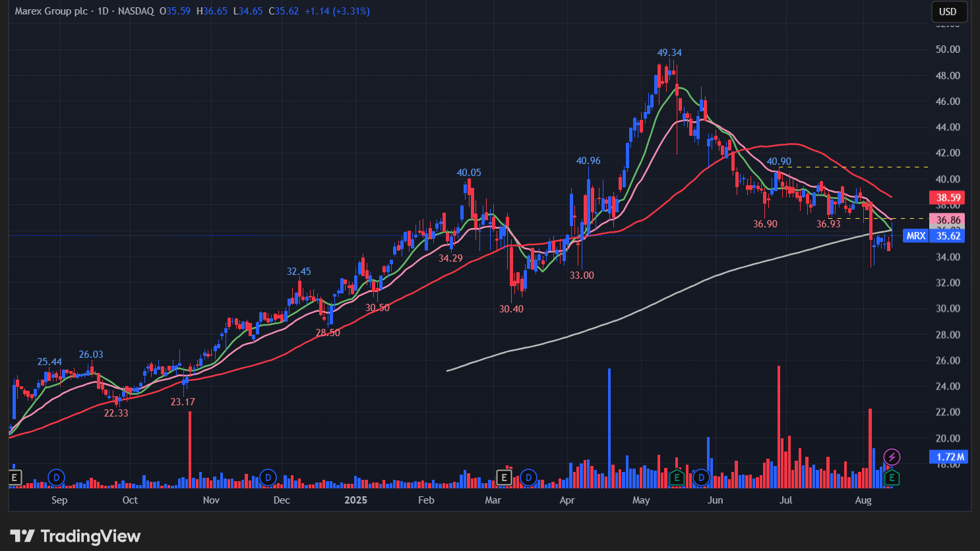Image resolution: width=980 pixels, height=551 pixels.
Task: Click the 30.50 low annotation
Action: click(377, 308)
